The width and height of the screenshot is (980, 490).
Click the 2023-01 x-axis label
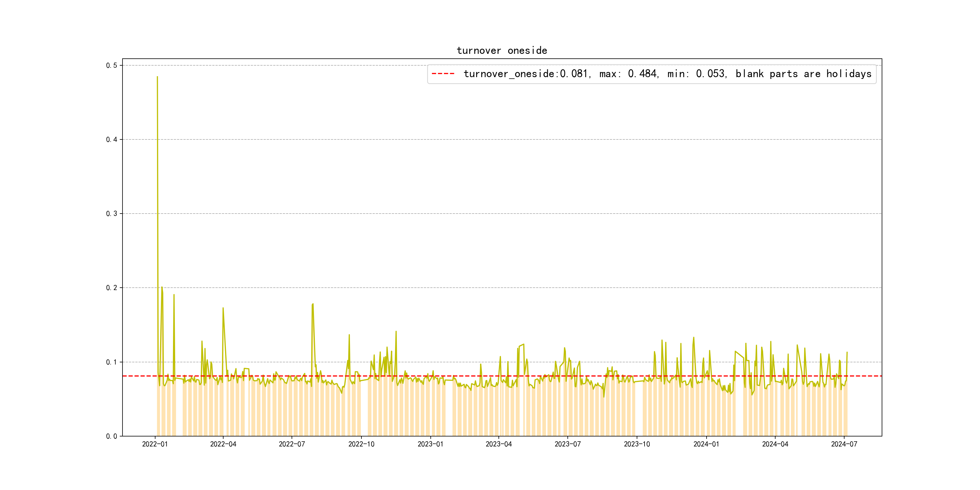[430, 444]
